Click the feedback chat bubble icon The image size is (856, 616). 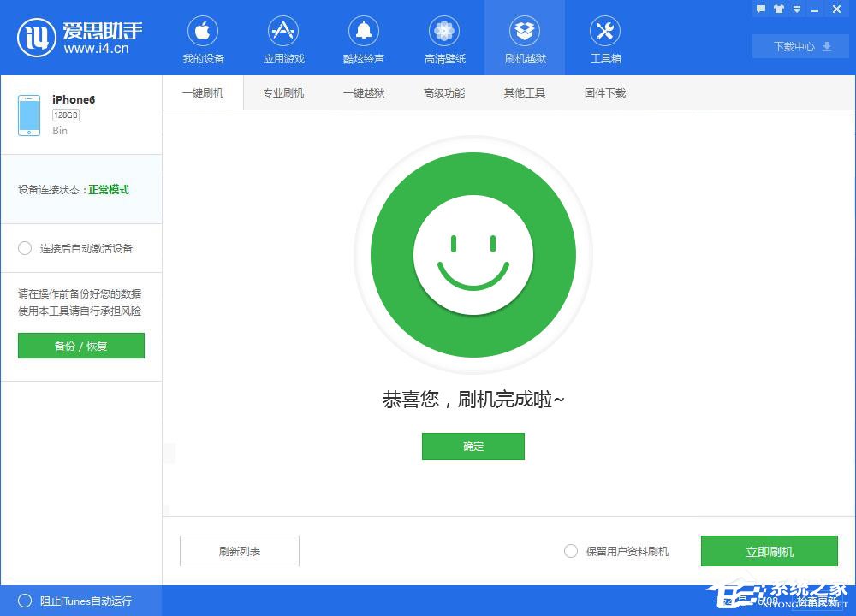pyautogui.click(x=762, y=9)
